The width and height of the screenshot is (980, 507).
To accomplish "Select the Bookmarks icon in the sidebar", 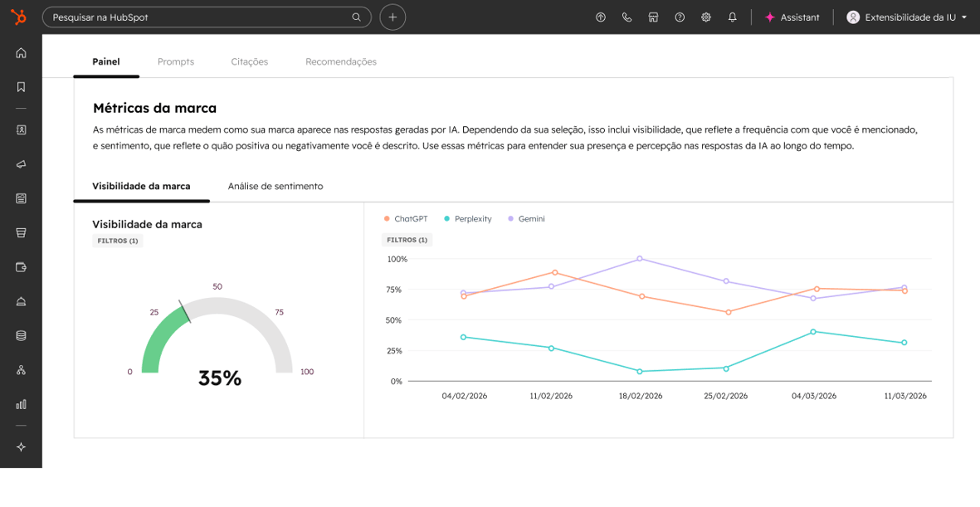I will coord(21,86).
